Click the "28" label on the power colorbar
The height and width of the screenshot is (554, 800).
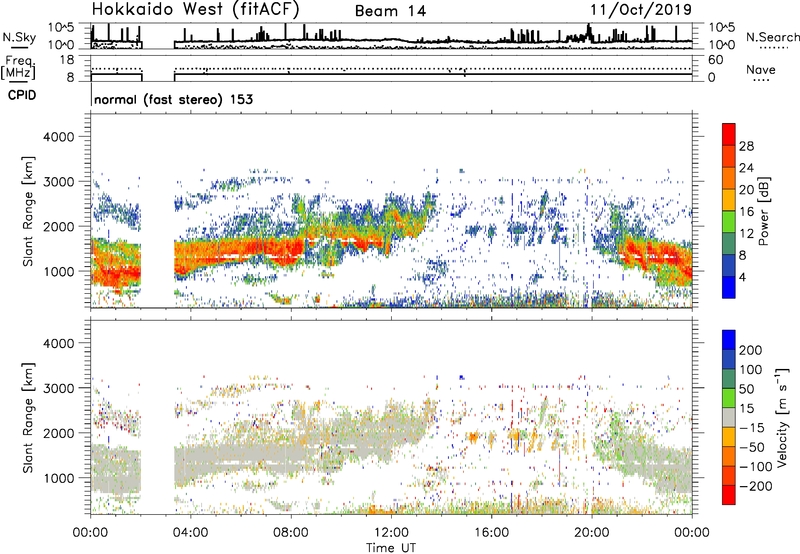tap(746, 146)
